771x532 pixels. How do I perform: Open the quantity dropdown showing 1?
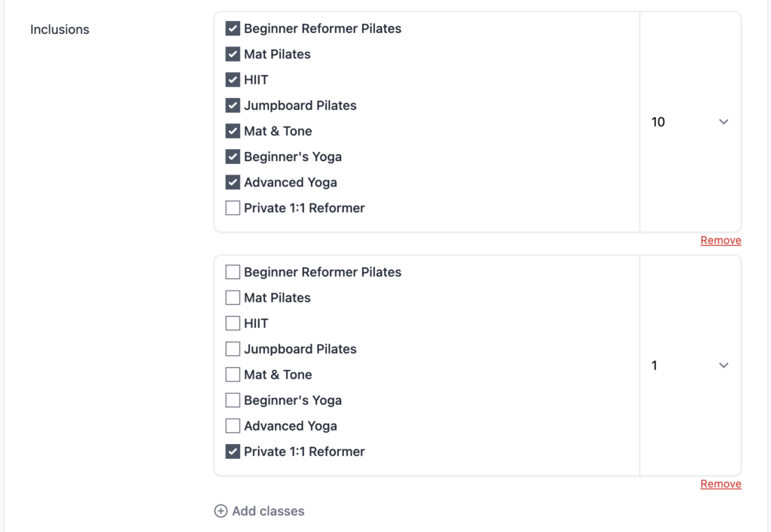pos(690,366)
